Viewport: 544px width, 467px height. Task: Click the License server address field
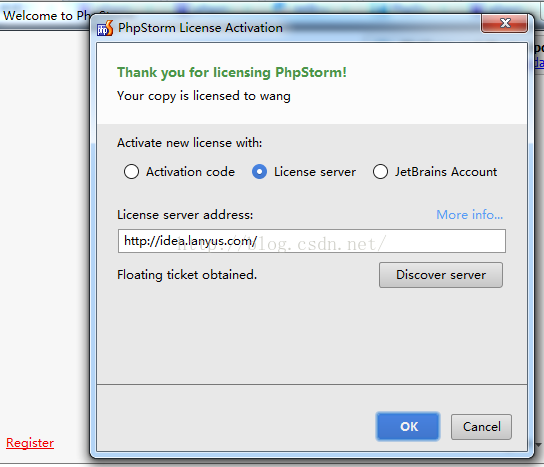tap(312, 241)
